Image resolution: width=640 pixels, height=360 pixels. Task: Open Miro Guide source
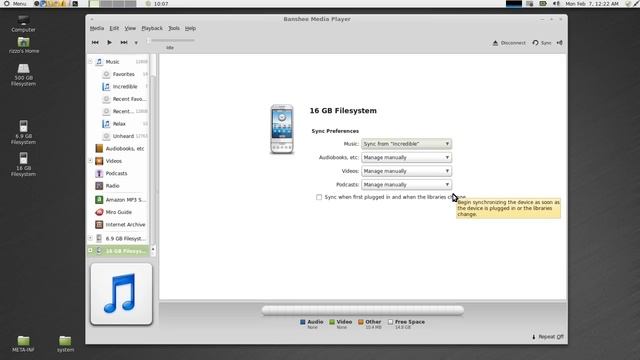point(118,212)
